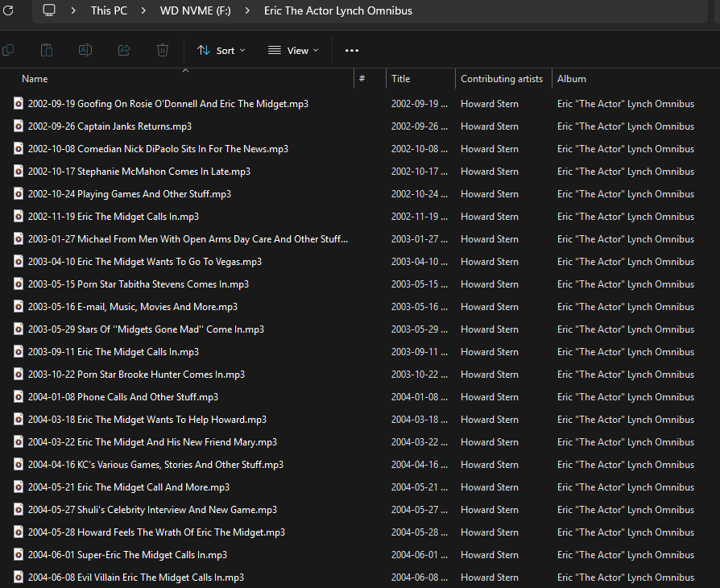Expand chevron after the PC monitor icon
This screenshot has height=588, width=720.
[73, 10]
